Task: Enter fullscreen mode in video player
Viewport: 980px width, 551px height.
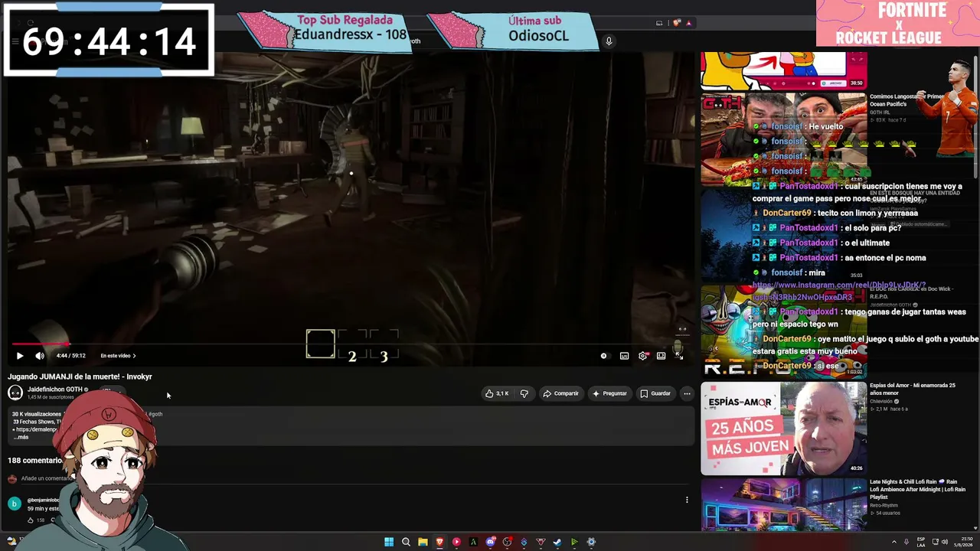Action: coord(679,356)
